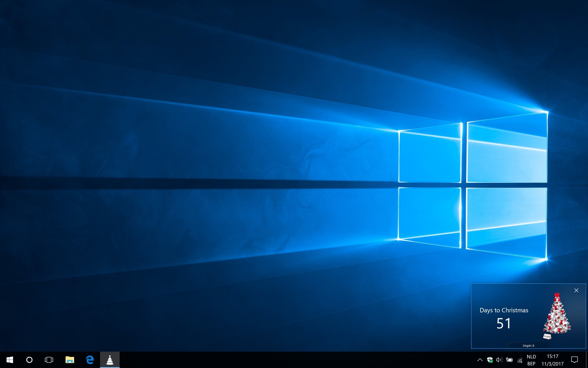The height and width of the screenshot is (368, 588).
Task: Open the volume speaker control
Action: (x=499, y=360)
